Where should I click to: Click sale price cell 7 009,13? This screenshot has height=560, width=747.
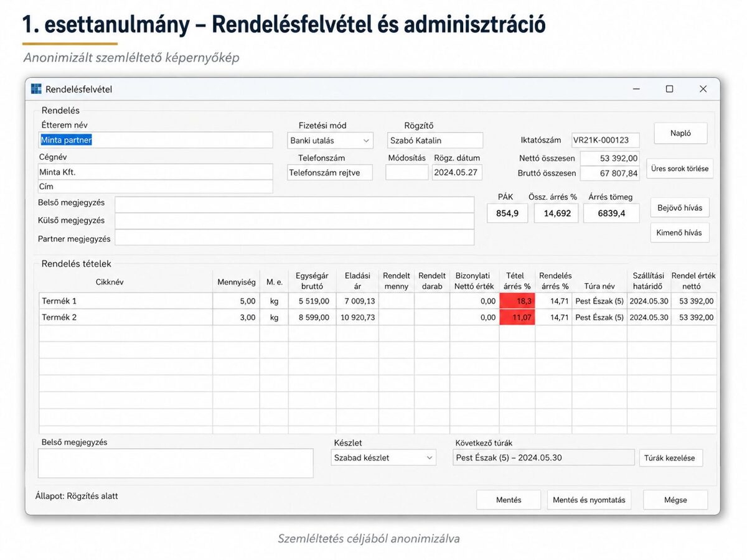click(x=357, y=301)
